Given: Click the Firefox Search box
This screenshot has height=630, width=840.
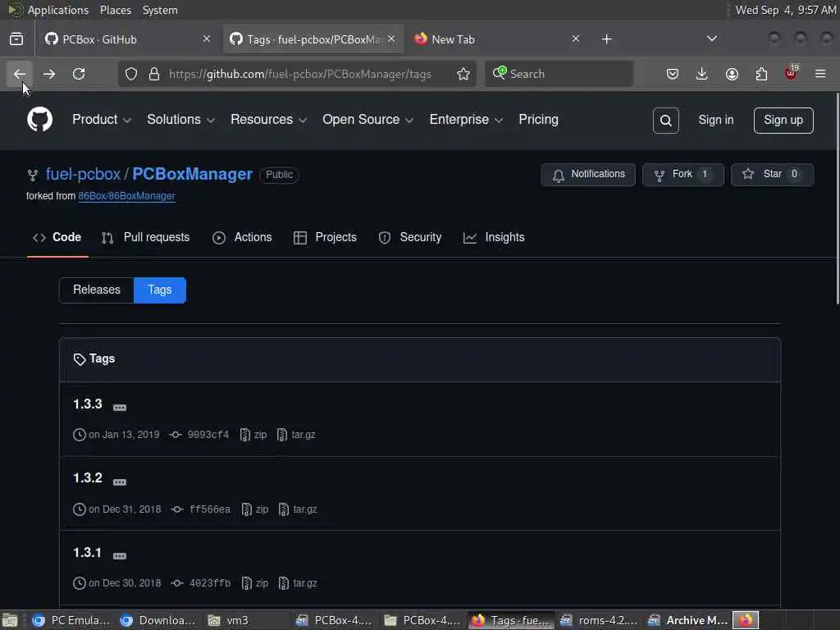Looking at the screenshot, I should coord(559,74).
